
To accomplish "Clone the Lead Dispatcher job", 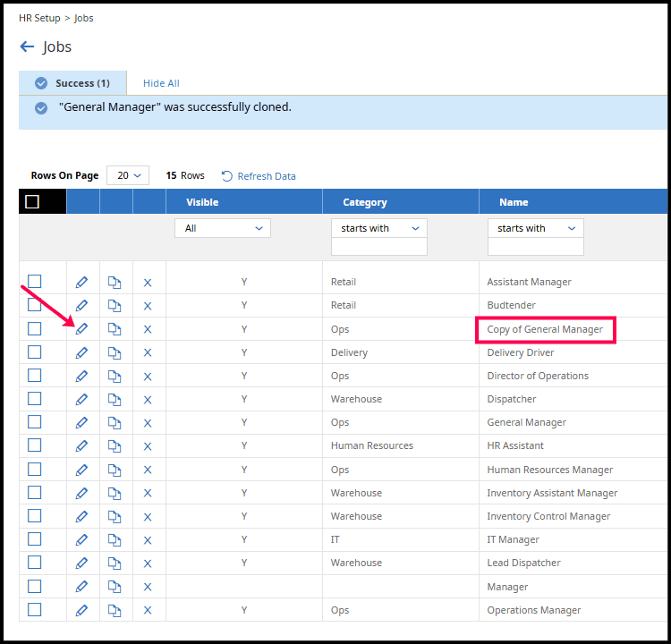I will coord(115,563).
